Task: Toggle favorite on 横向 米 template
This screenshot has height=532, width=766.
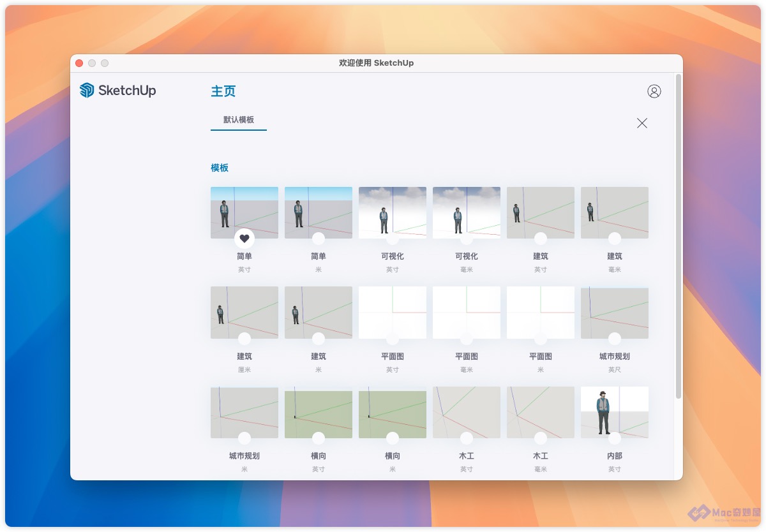Action: pos(393,438)
